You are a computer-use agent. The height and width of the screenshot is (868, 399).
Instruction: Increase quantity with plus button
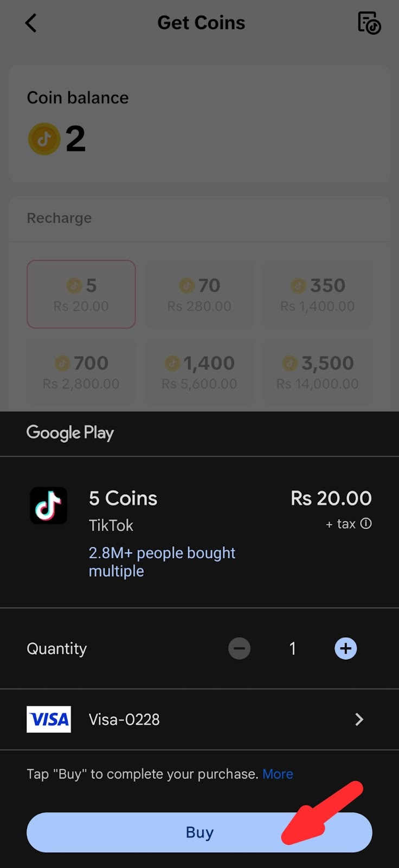pos(345,648)
